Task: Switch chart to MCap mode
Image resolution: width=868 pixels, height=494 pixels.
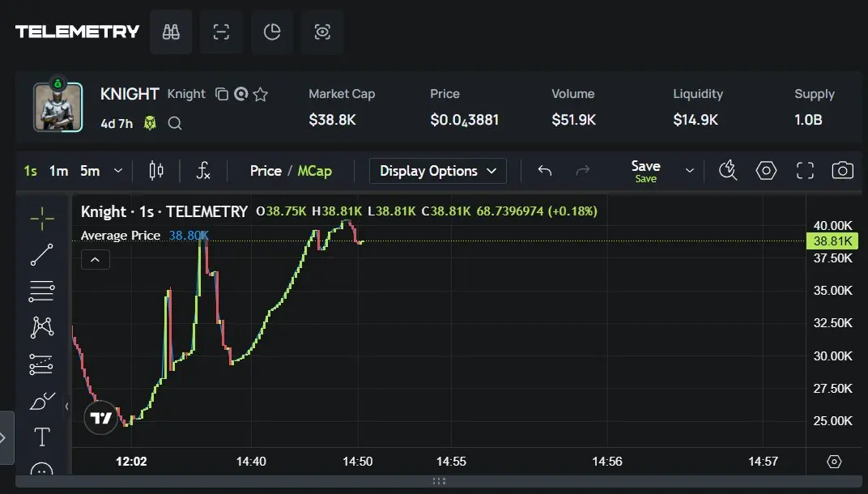Action: tap(314, 171)
